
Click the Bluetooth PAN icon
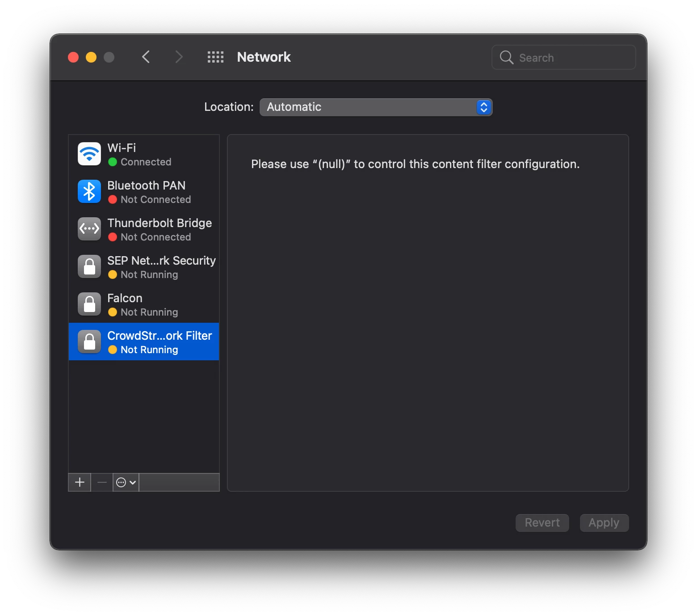click(89, 191)
